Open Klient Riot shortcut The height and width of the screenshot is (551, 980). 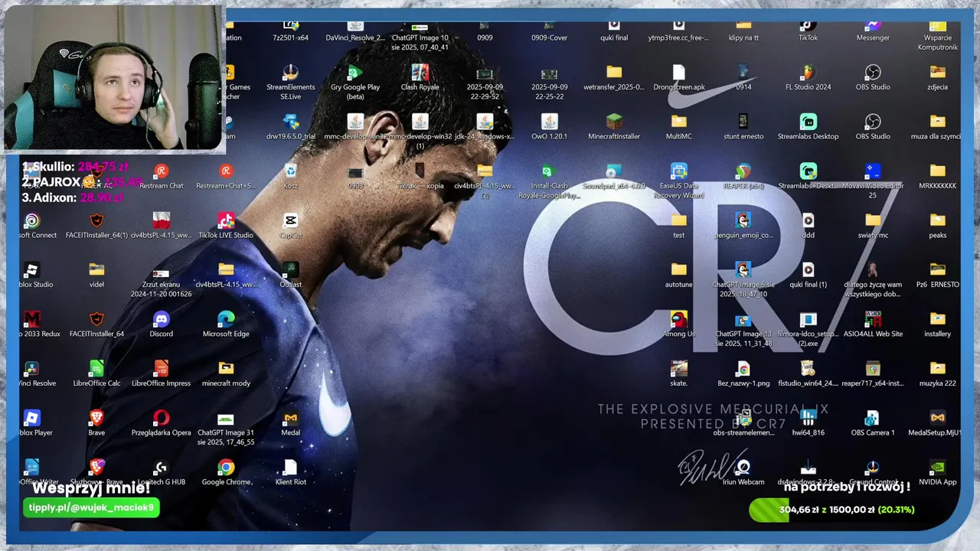[290, 472]
